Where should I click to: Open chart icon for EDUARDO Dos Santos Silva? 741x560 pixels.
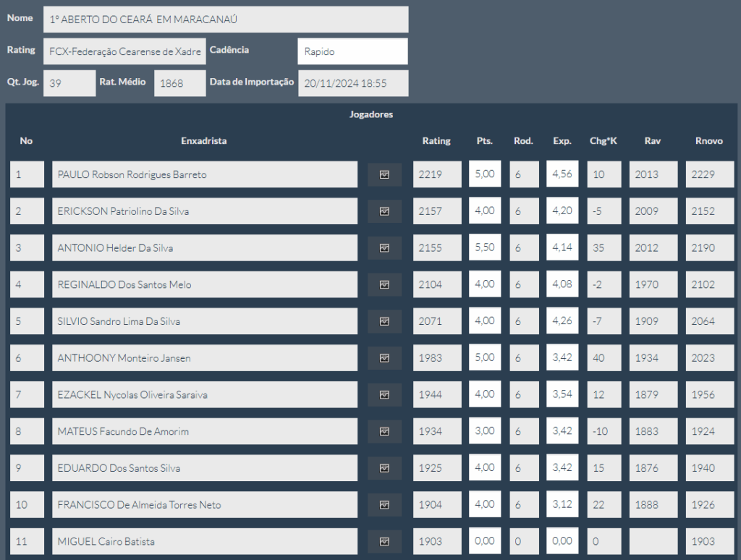coord(384,468)
